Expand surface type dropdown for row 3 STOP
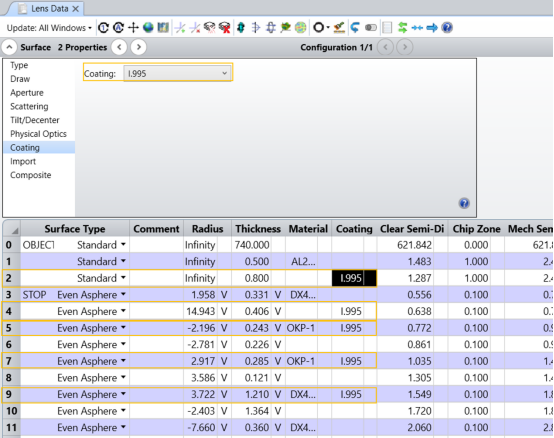 click(x=123, y=294)
